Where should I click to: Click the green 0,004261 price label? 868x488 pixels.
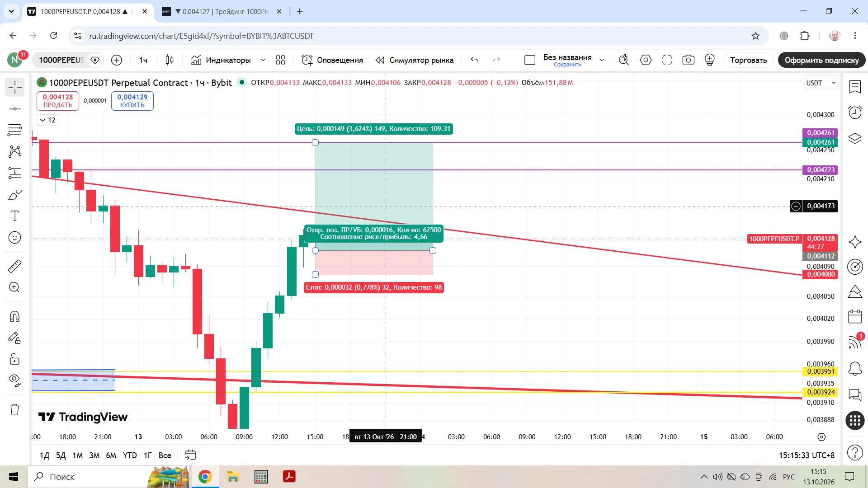coord(820,142)
